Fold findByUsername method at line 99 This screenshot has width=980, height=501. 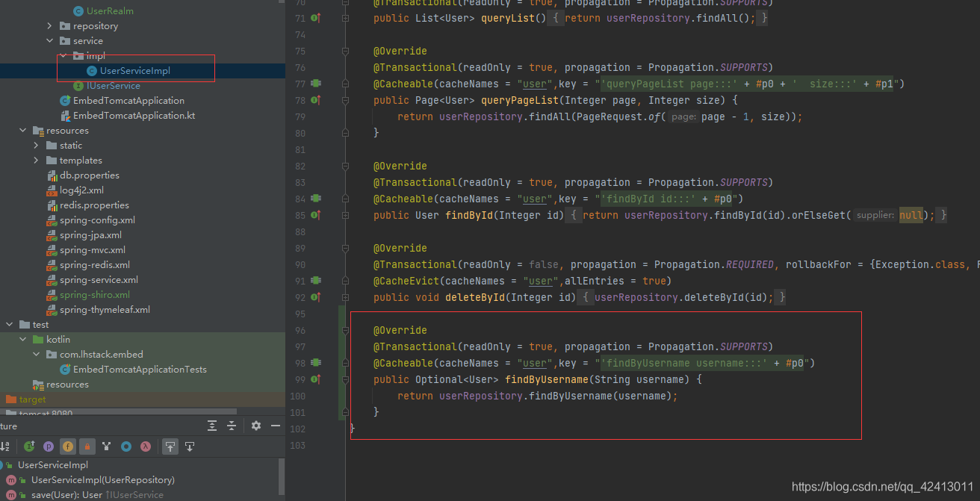click(x=345, y=379)
